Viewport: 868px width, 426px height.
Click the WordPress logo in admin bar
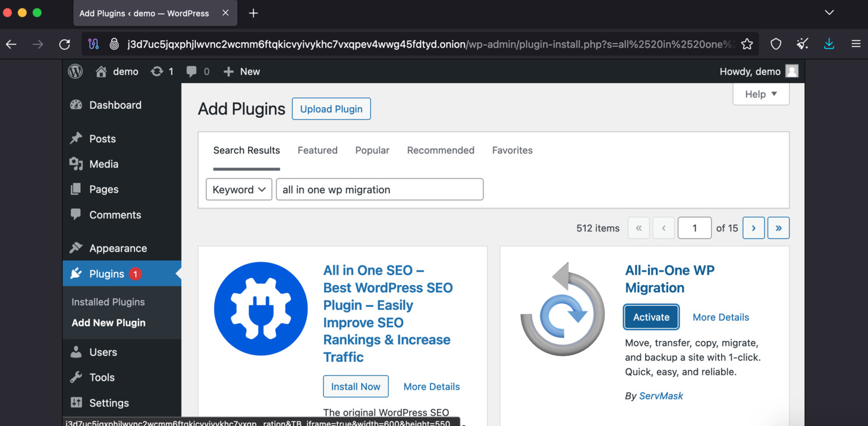(76, 71)
